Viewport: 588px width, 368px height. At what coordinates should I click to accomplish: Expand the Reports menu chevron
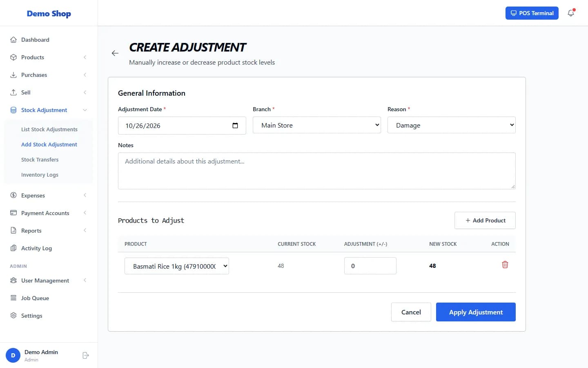[85, 231]
